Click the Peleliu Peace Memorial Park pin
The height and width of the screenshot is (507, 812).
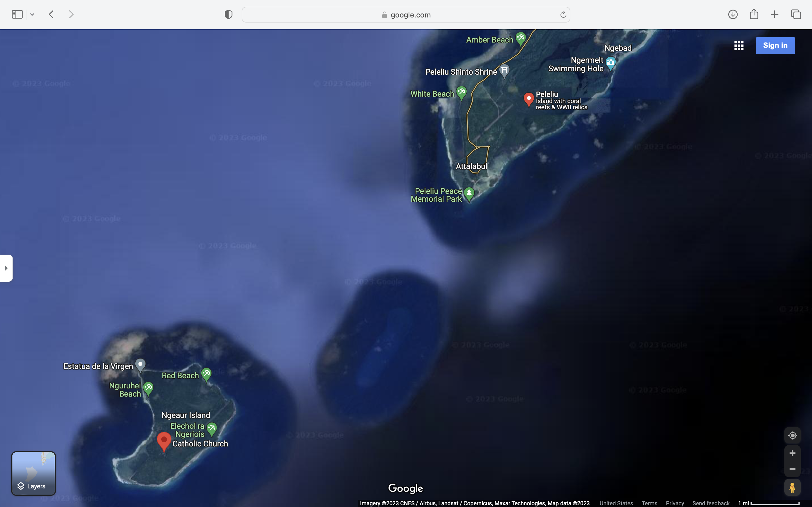coord(469,194)
